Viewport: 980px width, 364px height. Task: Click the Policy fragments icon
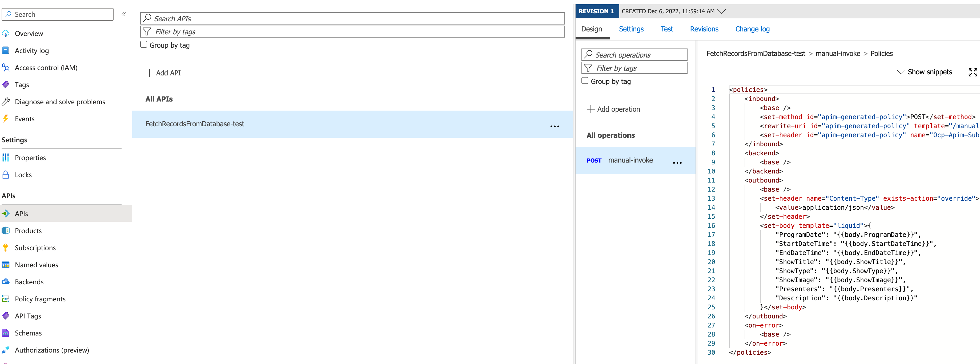pyautogui.click(x=6, y=298)
